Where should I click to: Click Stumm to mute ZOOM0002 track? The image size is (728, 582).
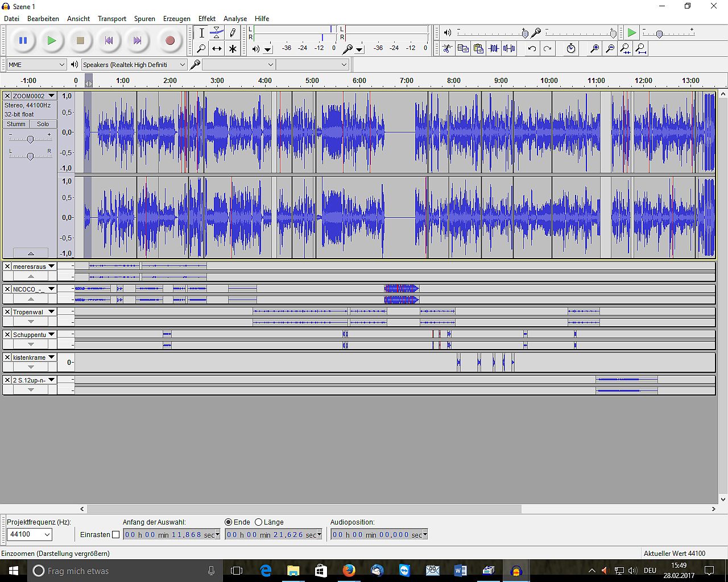coord(16,124)
